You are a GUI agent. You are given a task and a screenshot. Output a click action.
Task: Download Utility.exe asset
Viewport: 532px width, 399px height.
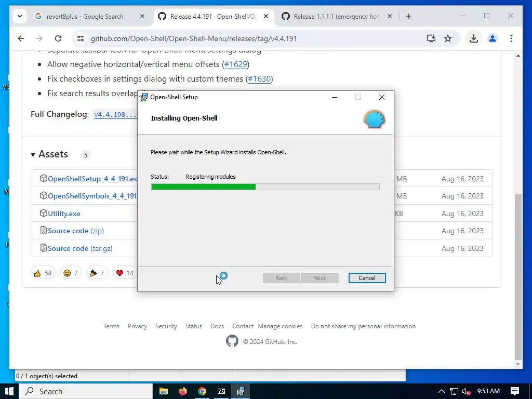[x=64, y=214]
